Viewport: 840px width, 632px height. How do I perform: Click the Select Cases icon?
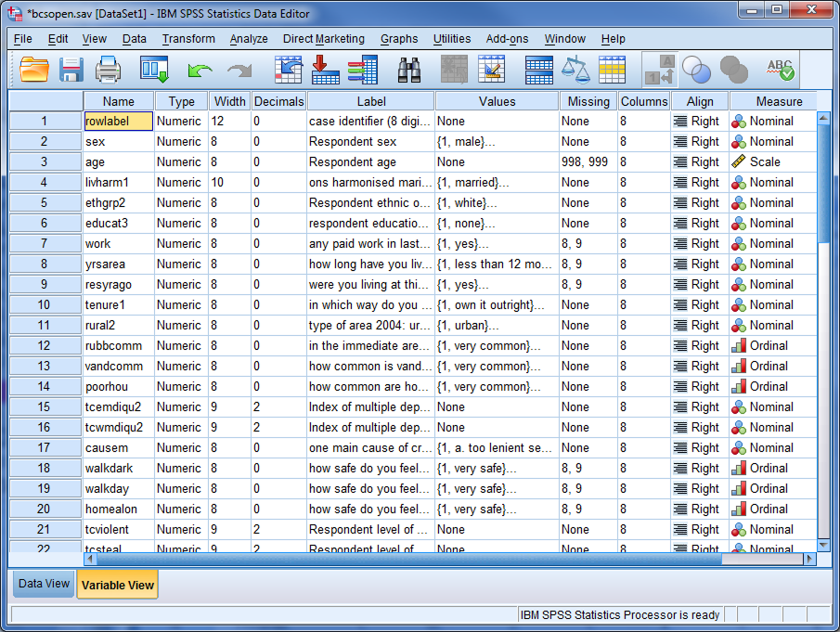click(x=613, y=70)
